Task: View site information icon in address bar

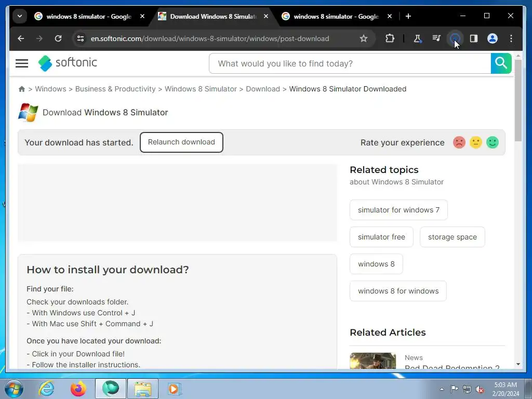Action: click(x=81, y=38)
